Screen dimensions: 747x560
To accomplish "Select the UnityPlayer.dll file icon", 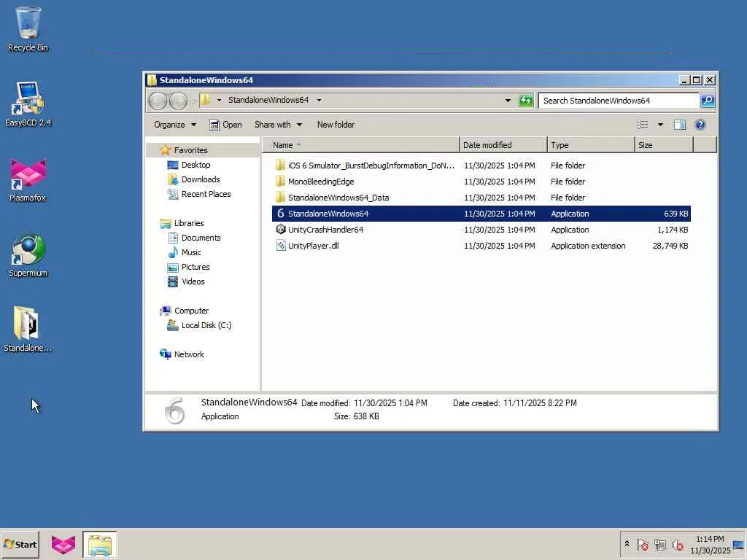I will tap(281, 246).
